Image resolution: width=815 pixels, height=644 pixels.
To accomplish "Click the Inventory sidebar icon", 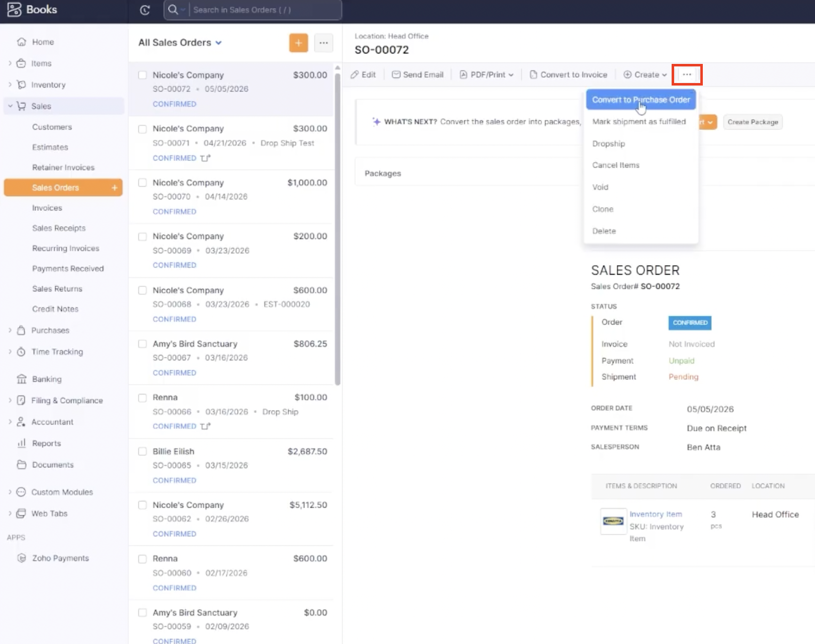I will (x=21, y=85).
